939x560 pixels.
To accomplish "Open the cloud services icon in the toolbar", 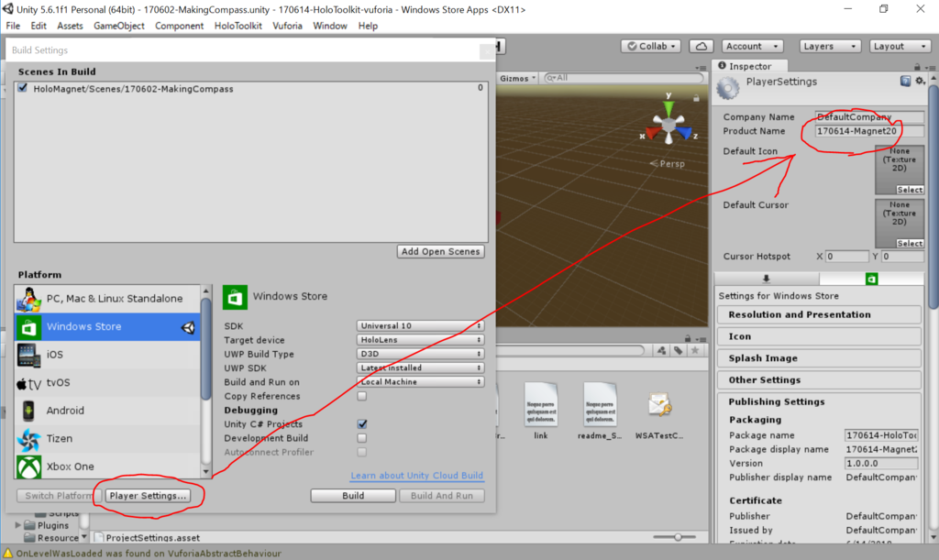I will point(701,46).
